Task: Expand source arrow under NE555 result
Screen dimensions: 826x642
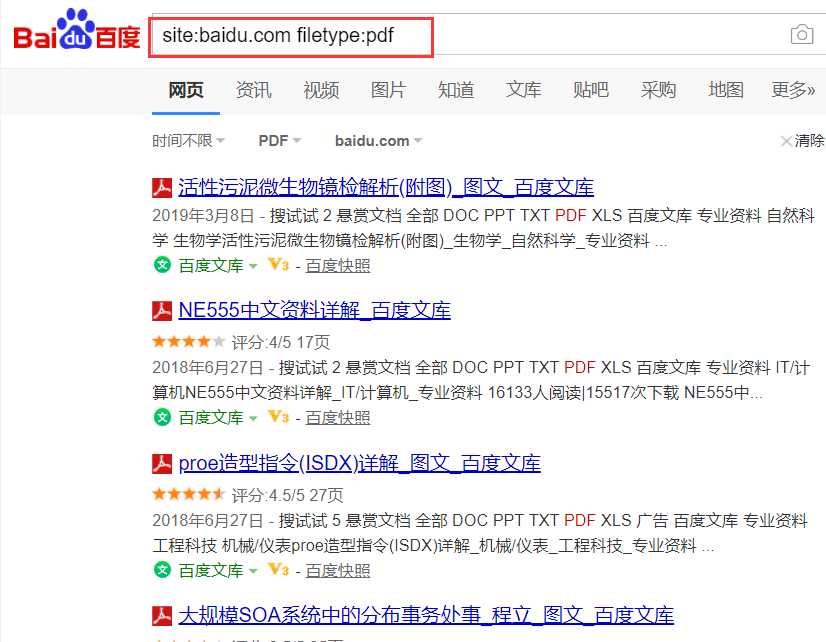Action: [x=253, y=419]
